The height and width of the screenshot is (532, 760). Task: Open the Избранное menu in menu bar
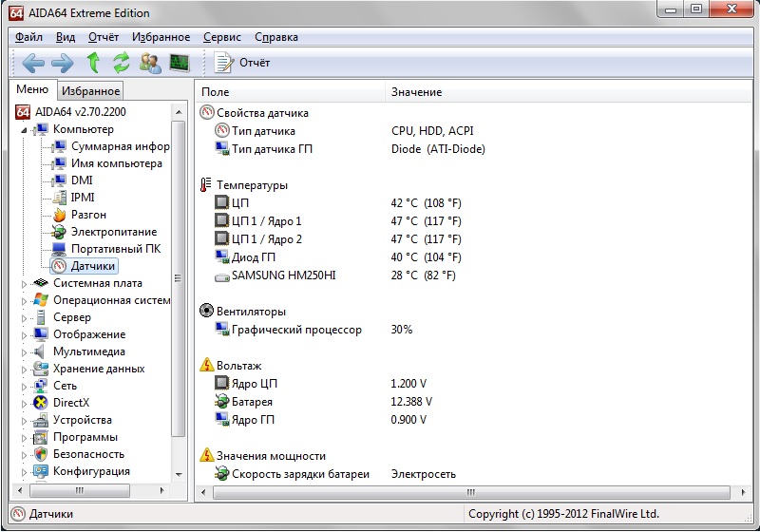coord(161,37)
